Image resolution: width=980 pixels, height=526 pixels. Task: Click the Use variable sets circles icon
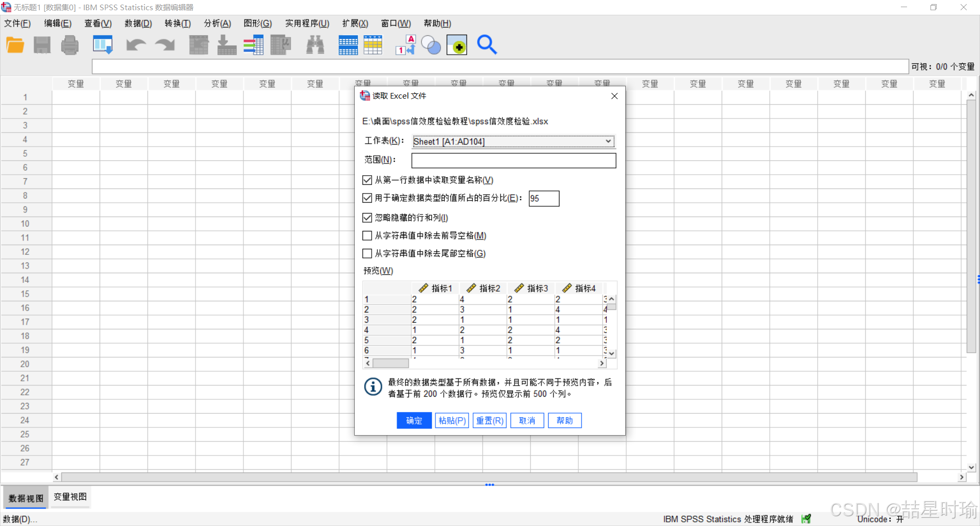(x=431, y=45)
